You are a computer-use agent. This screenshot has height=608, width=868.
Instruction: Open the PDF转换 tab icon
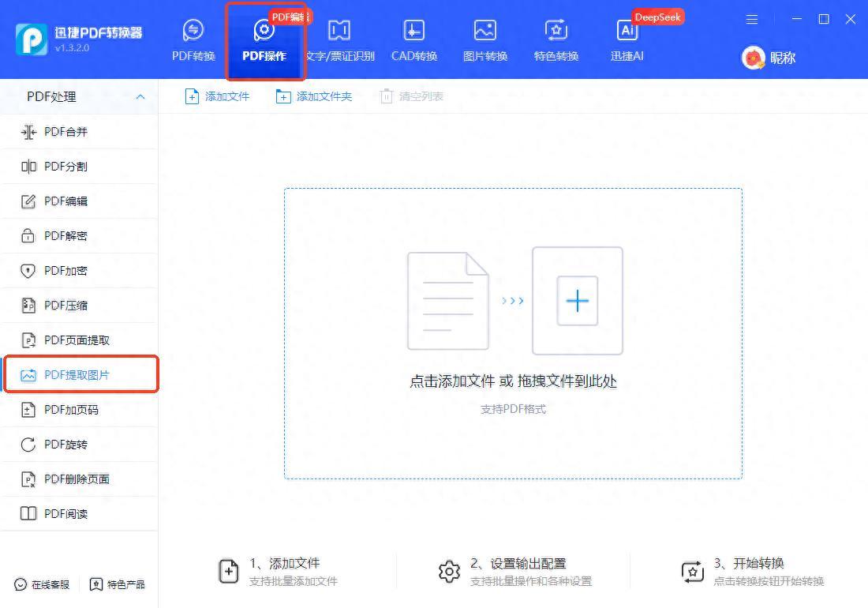pos(193,32)
